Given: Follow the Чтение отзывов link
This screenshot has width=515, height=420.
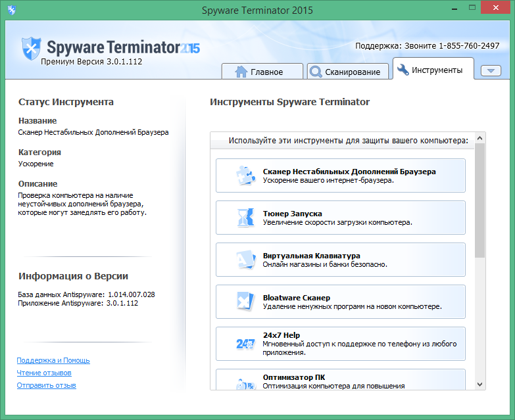Looking at the screenshot, I should (x=44, y=373).
